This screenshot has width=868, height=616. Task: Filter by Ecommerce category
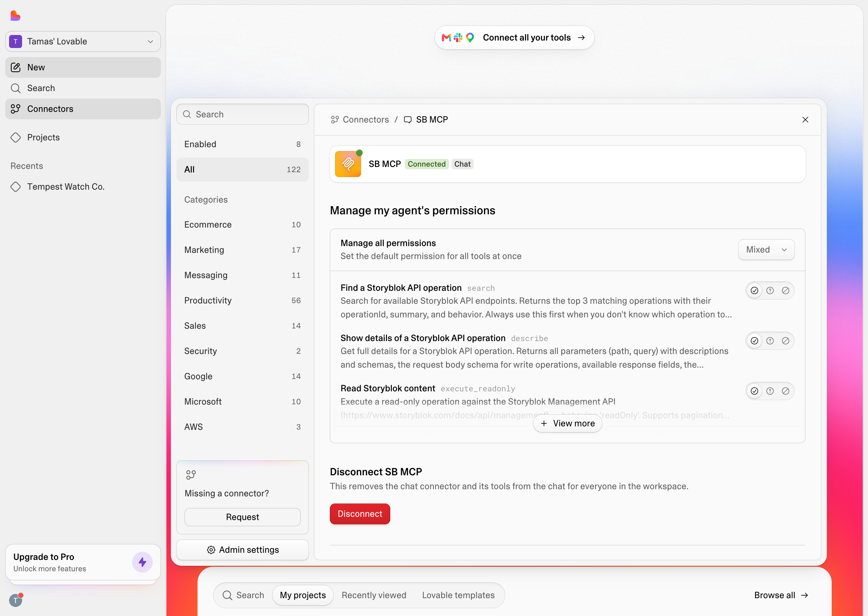pos(243,225)
